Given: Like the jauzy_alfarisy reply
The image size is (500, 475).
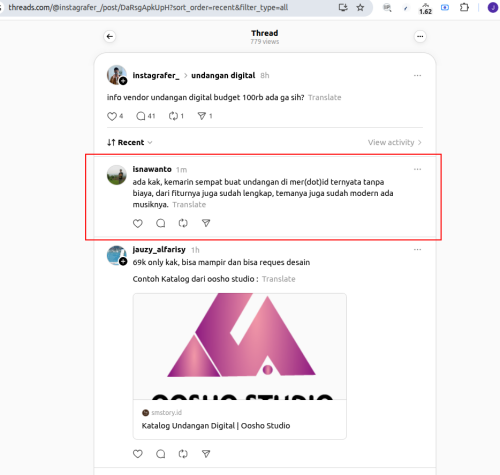Looking at the screenshot, I should coord(138,454).
